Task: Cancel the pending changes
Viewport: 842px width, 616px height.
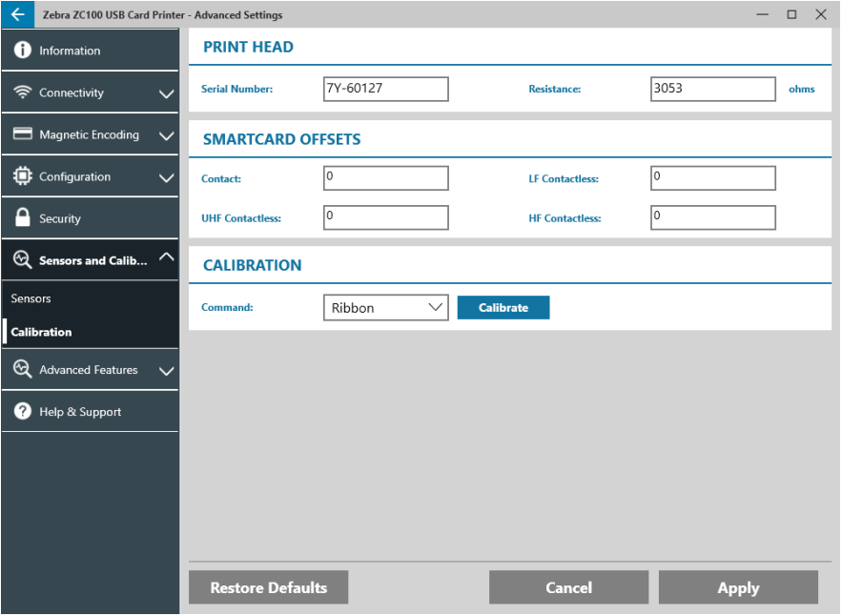Action: (x=568, y=587)
